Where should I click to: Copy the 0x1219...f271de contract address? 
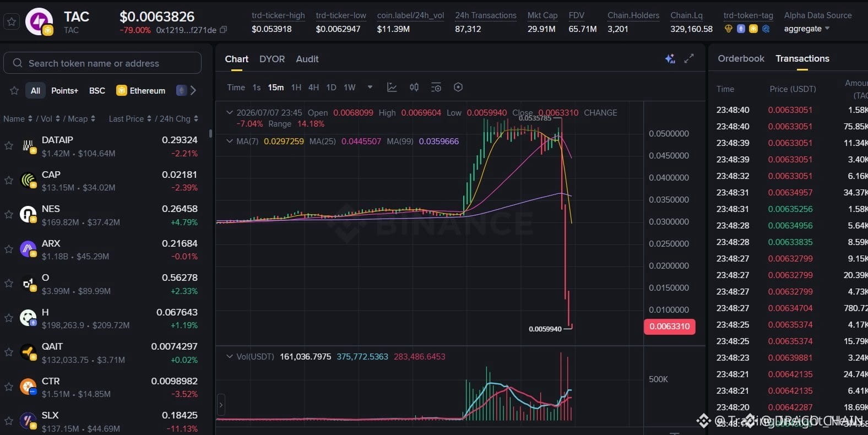(x=223, y=30)
